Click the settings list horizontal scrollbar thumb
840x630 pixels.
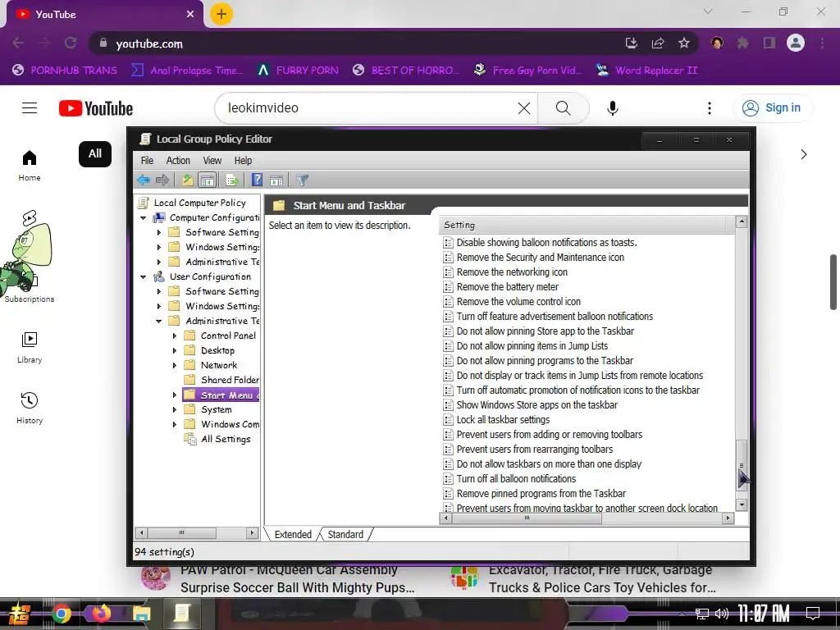click(x=527, y=518)
